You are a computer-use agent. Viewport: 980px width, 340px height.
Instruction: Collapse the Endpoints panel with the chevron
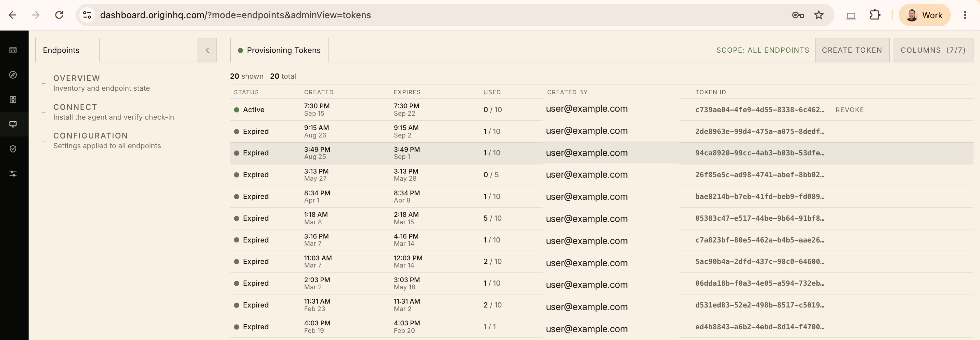[207, 50]
